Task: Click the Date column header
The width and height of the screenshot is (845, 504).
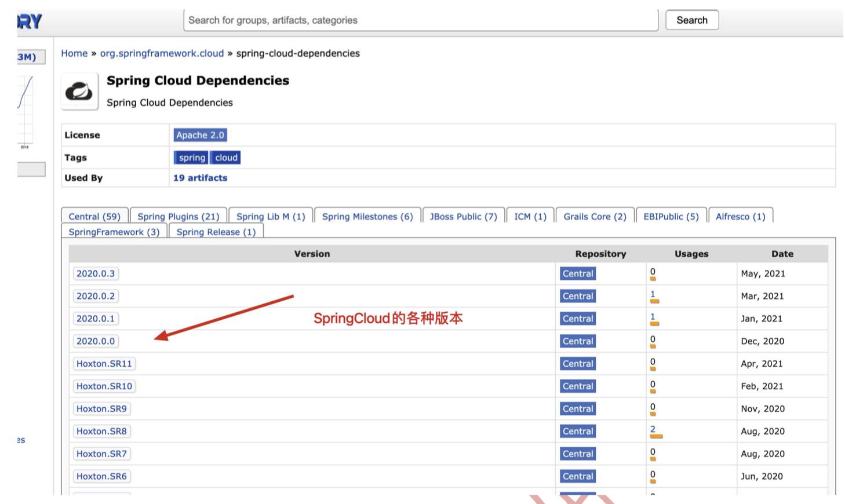Action: click(x=782, y=254)
